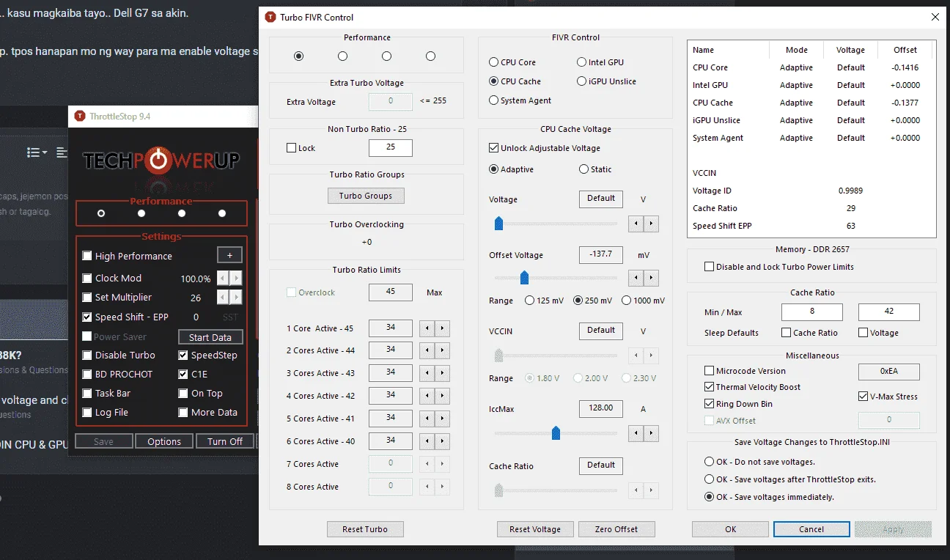Select System Agent radio button
This screenshot has height=560, width=950.
(x=494, y=100)
